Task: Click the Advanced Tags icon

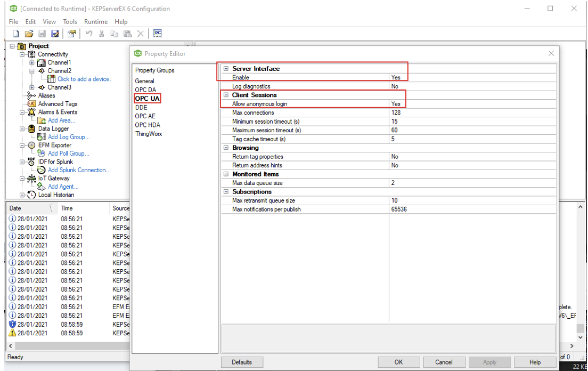Action: tap(31, 104)
